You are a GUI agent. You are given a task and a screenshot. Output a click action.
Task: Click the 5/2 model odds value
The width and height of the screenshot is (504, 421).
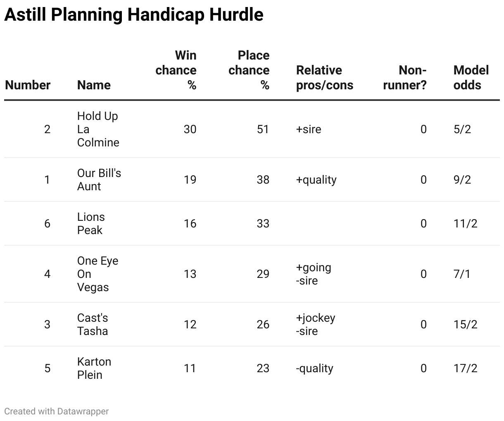(462, 129)
